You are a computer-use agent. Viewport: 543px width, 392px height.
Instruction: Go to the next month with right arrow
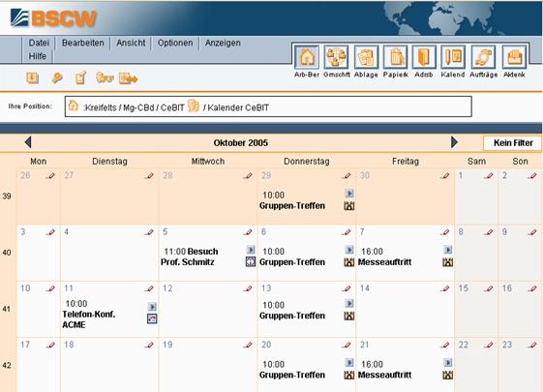pyautogui.click(x=454, y=142)
